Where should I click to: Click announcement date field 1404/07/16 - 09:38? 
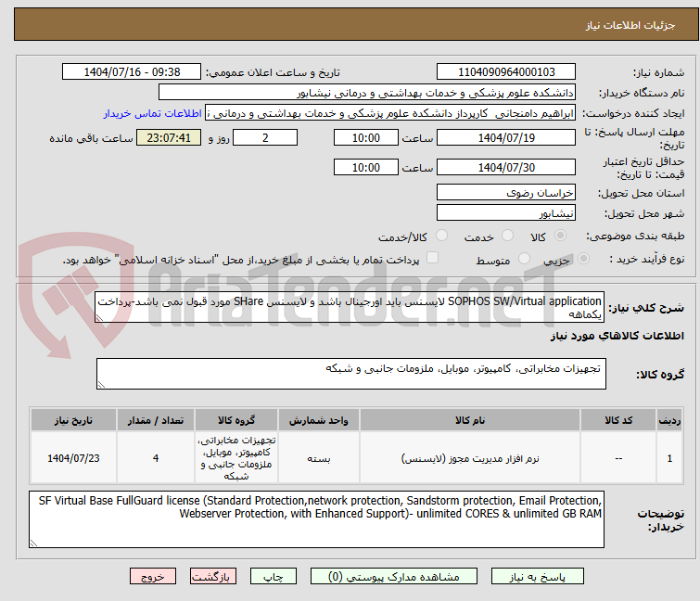[132, 72]
